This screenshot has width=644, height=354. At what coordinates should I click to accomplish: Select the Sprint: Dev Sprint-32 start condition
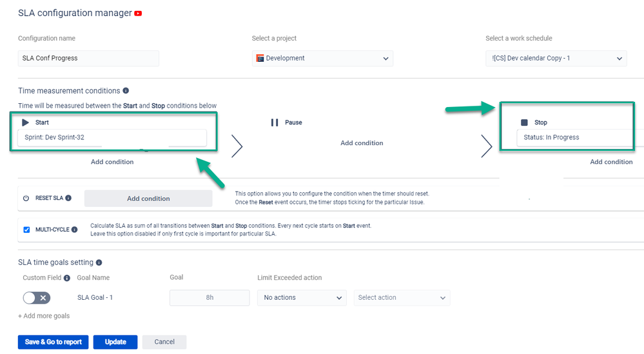tap(112, 137)
